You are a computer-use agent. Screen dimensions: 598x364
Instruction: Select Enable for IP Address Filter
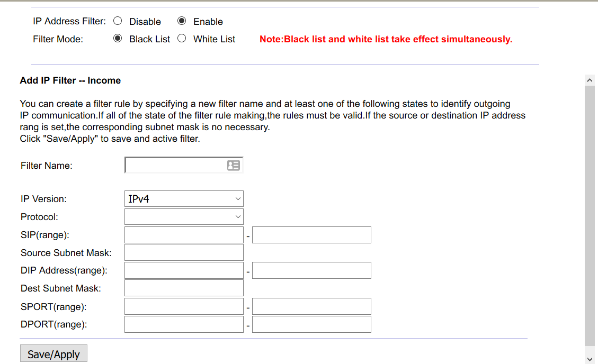point(182,21)
